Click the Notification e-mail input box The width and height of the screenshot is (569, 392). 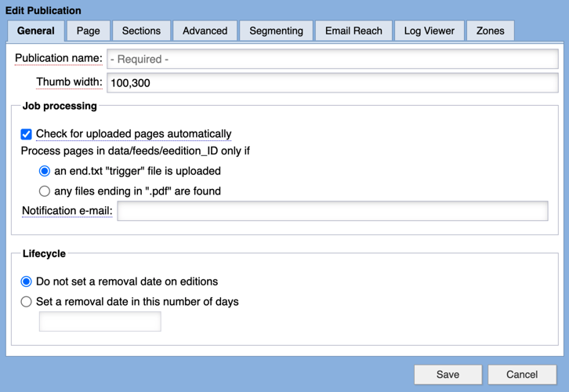coord(332,211)
